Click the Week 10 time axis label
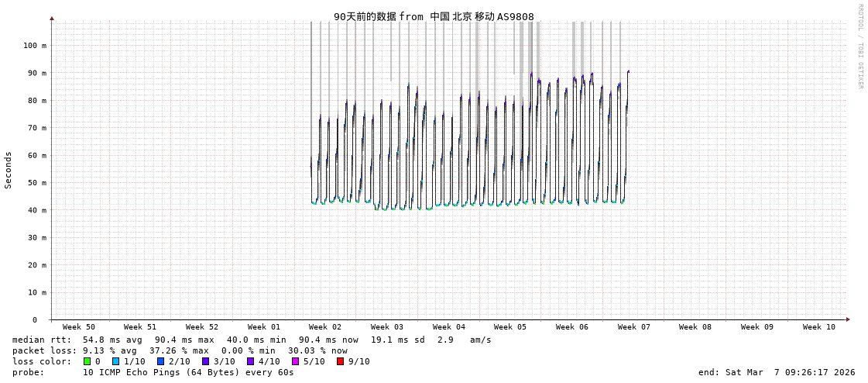Screen dimensions: 868x383 tap(818, 327)
